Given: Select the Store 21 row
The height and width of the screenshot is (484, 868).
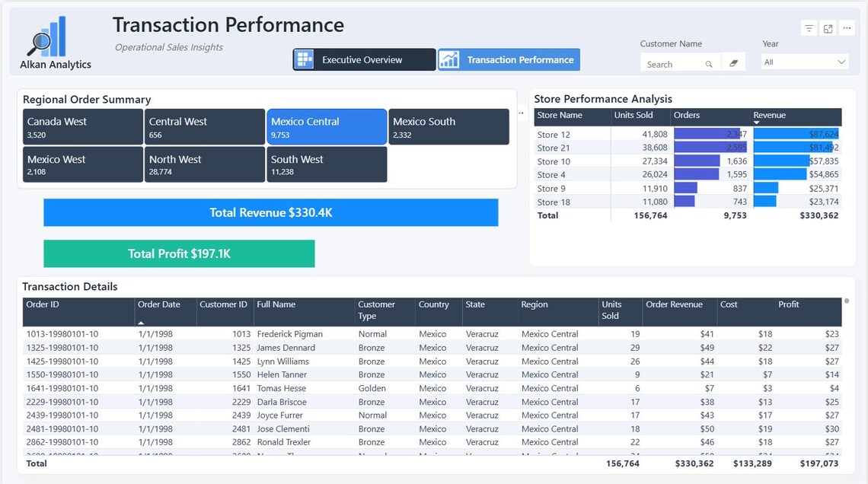Looking at the screenshot, I should 688,148.
